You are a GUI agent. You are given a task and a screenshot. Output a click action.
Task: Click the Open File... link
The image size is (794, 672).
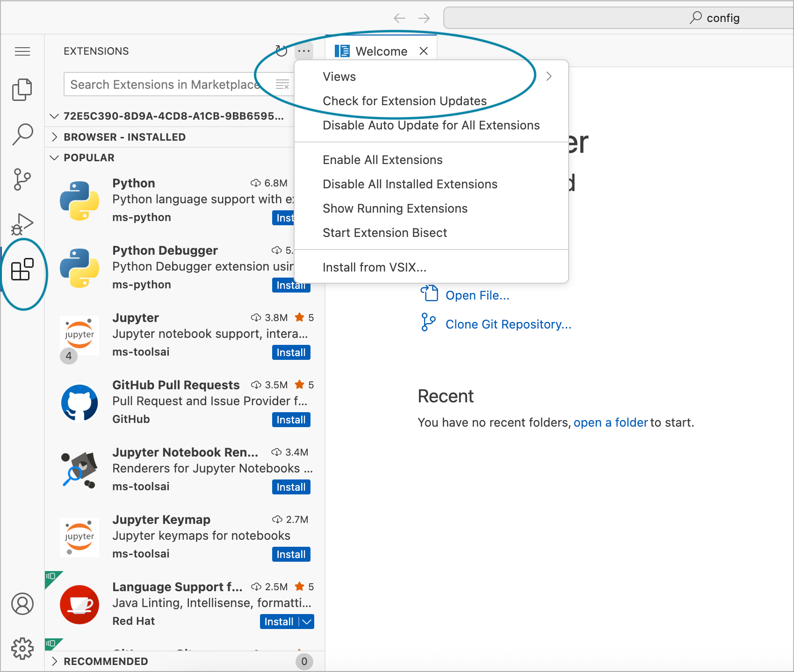(477, 295)
